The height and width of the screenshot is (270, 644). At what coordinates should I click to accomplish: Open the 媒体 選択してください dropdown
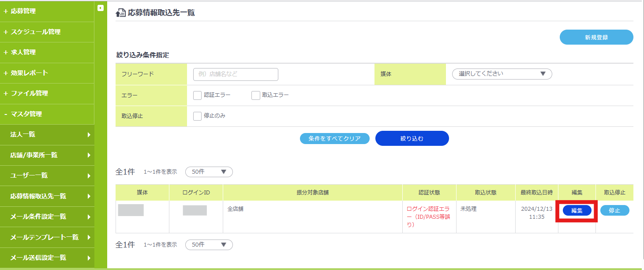[502, 74]
